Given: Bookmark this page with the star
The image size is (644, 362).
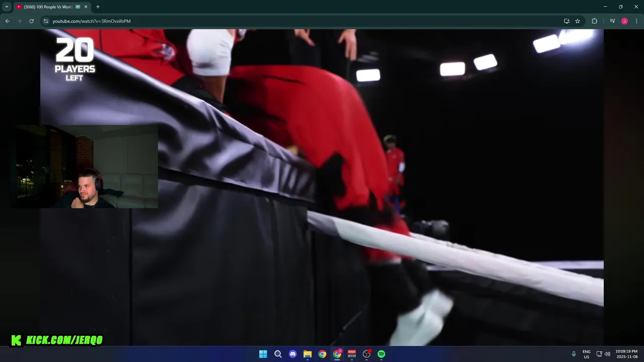Looking at the screenshot, I should [578, 21].
